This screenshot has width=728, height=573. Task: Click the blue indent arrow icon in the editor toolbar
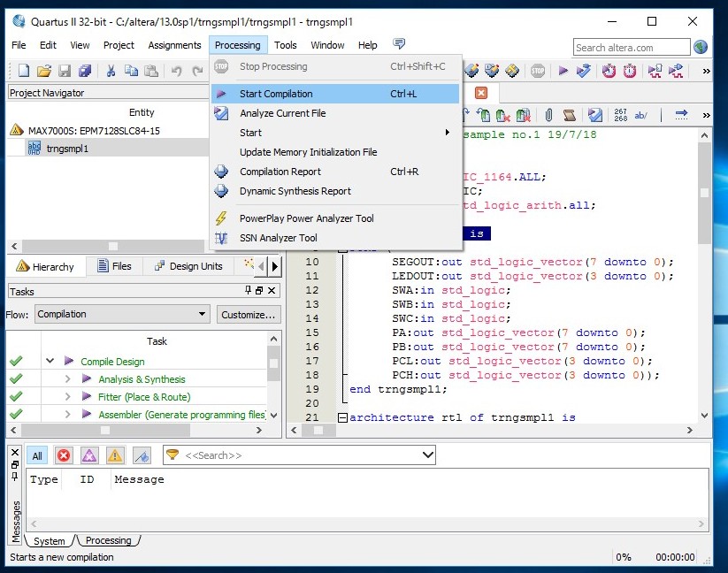pos(681,114)
